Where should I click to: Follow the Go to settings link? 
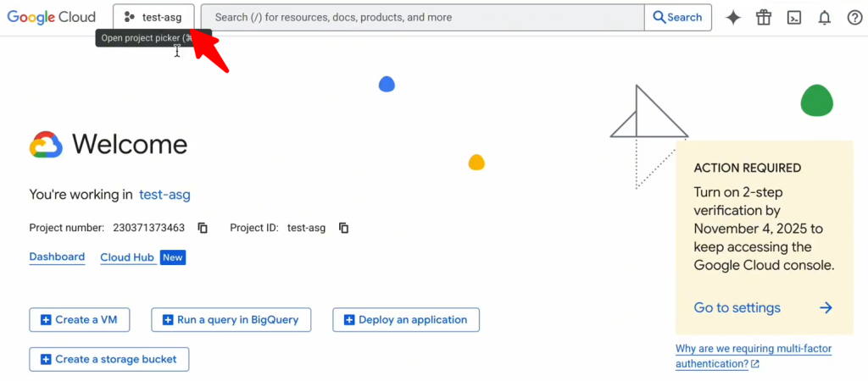(737, 308)
